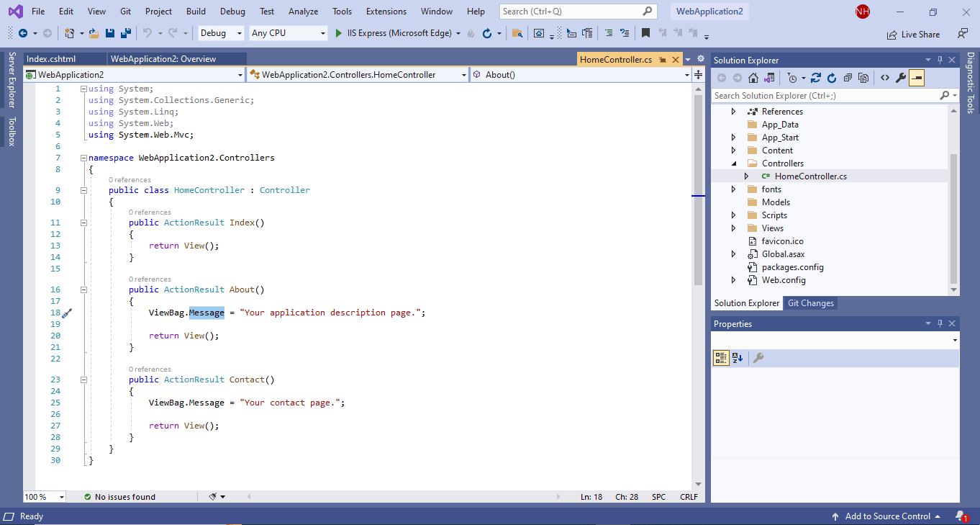Click the Search Solution Explorer field

click(825, 96)
